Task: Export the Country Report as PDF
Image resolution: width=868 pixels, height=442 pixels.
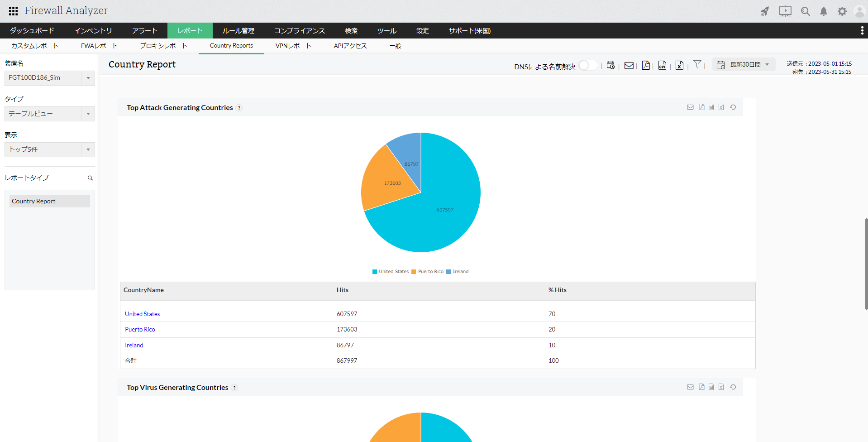Action: 646,65
